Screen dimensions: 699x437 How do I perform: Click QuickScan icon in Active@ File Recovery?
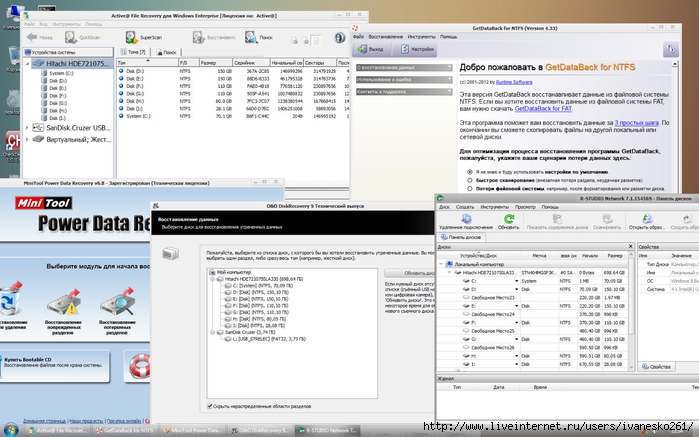71,37
